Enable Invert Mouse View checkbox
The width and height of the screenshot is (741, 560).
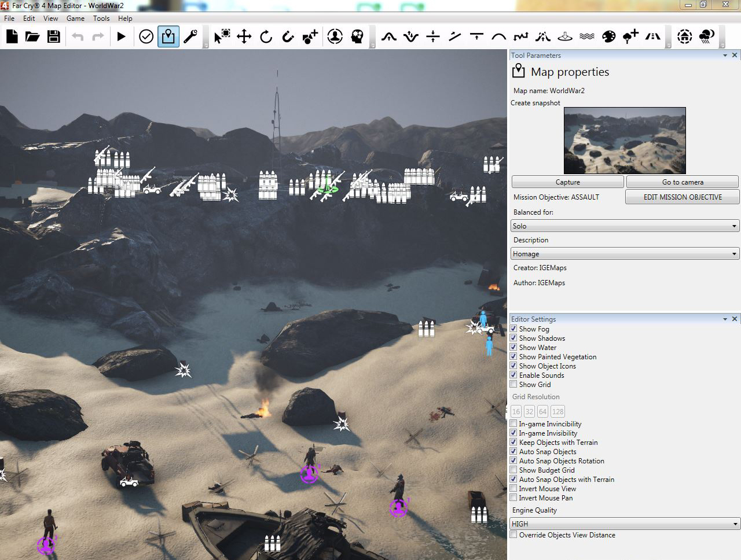click(513, 488)
